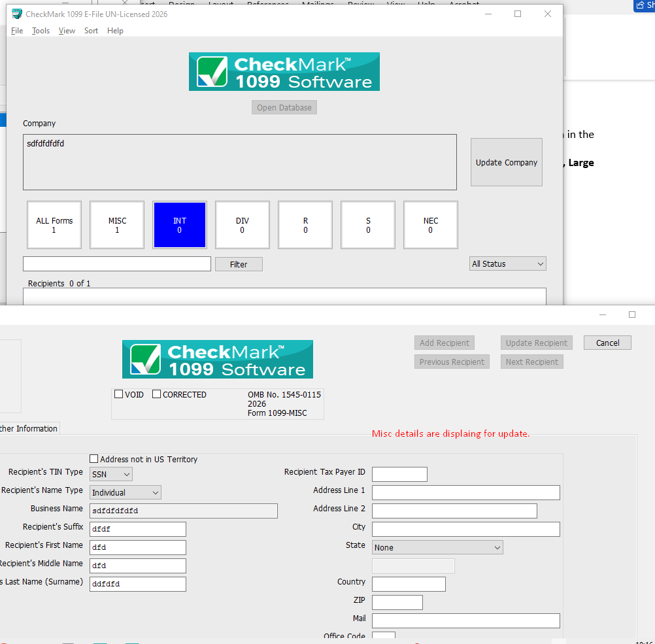
Task: Click the Address Line 2 field
Action: (454, 511)
